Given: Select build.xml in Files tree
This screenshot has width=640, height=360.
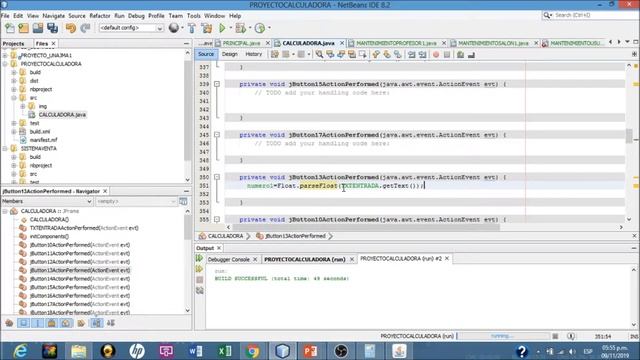Looking at the screenshot, I should coord(40,131).
